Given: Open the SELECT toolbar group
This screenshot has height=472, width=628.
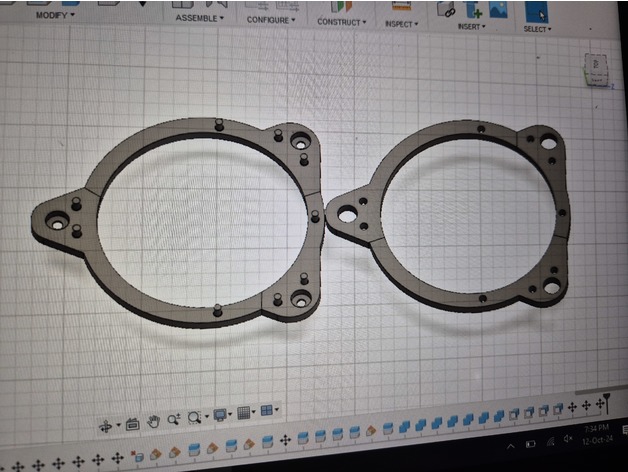Looking at the screenshot, I should point(537,28).
